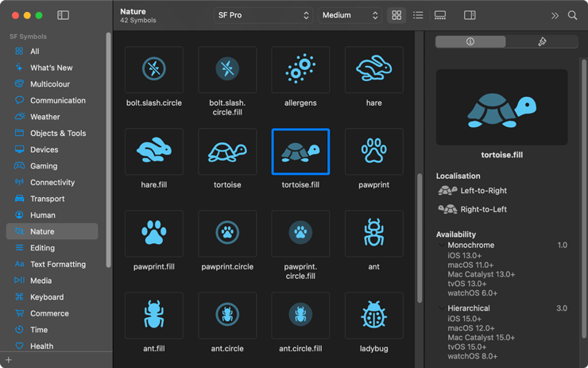The width and height of the screenshot is (588, 368).
Task: Click the large tortoise.fill preview image
Action: (x=501, y=107)
